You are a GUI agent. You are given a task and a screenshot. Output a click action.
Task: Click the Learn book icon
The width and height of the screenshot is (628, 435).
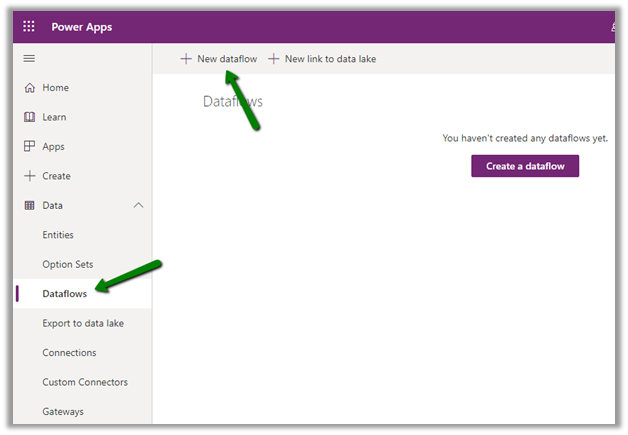tap(30, 117)
